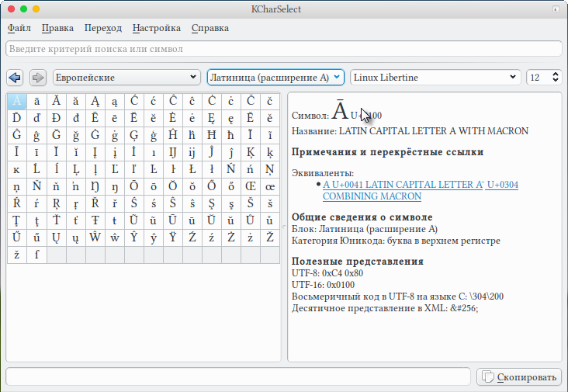Select the capital Ů with ring above
568x392 pixels.
click(x=251, y=220)
